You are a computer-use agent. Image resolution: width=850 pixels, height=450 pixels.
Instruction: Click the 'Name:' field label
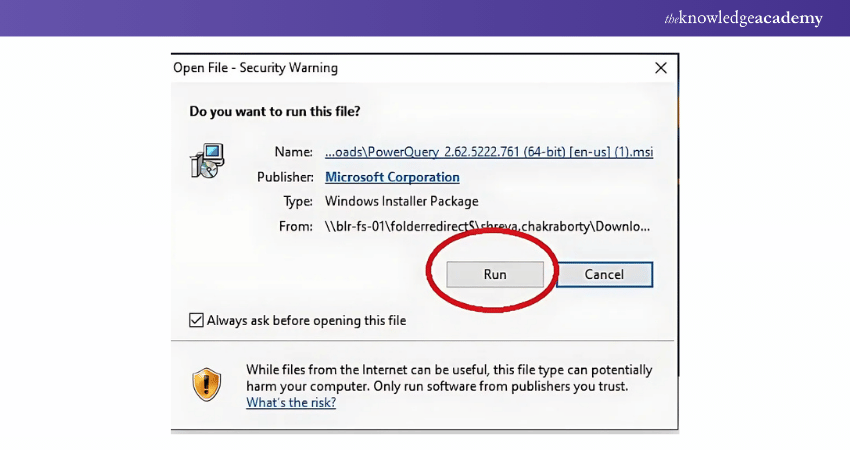[294, 152]
